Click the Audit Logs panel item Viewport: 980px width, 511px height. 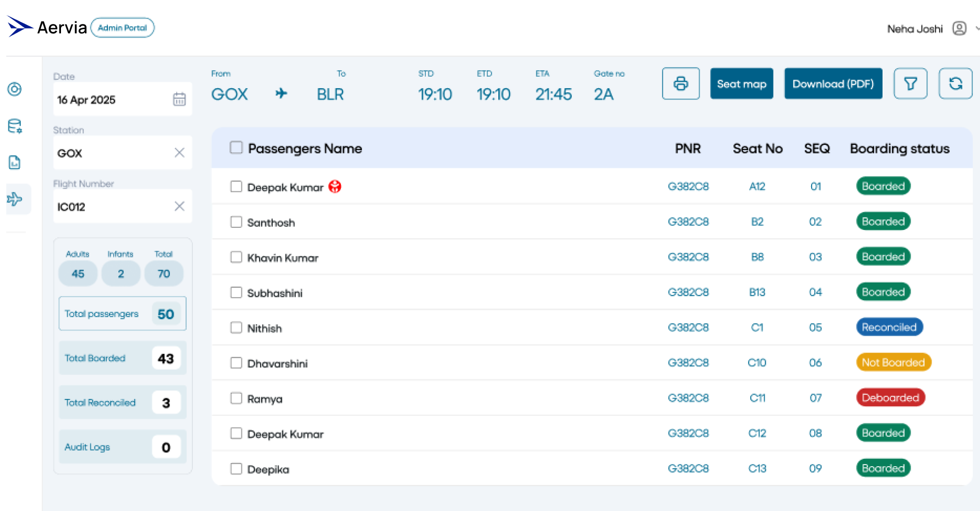click(x=122, y=446)
